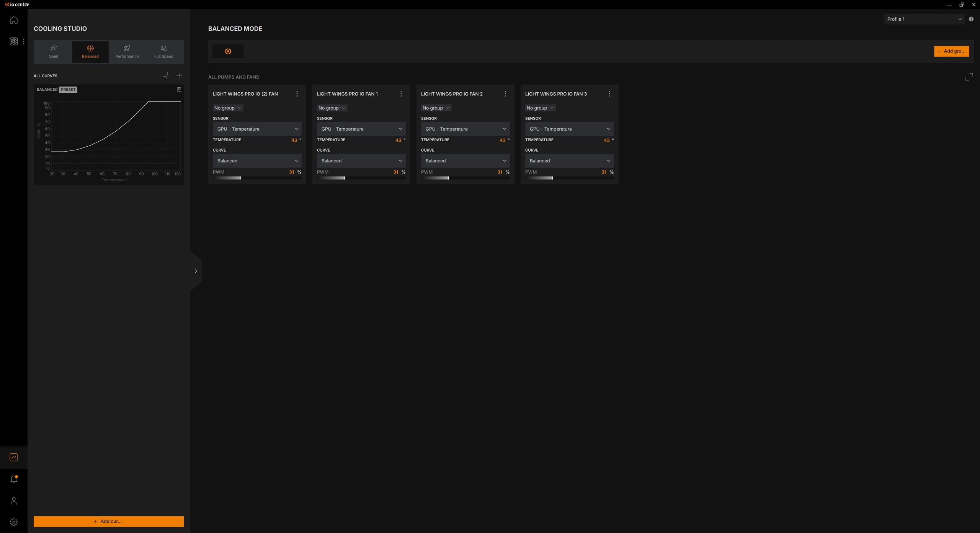Expand All Pumps and Fans panel icon
This screenshot has width=980, height=533.
(x=969, y=77)
